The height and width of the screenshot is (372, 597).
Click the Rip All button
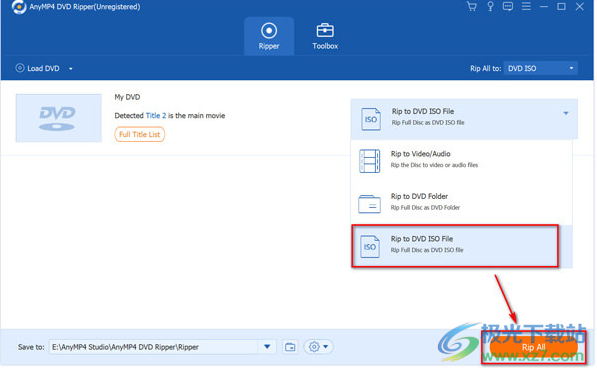coord(533,347)
